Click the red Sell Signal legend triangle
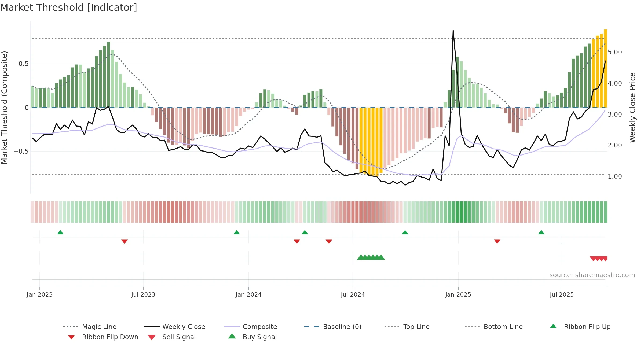Screen dimensions: 644x362 click(x=152, y=337)
